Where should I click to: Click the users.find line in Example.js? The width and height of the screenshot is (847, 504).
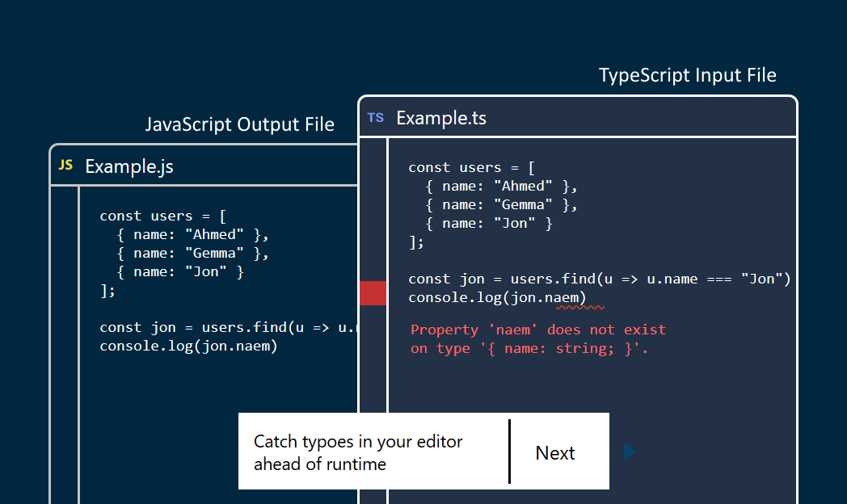[x=229, y=328]
